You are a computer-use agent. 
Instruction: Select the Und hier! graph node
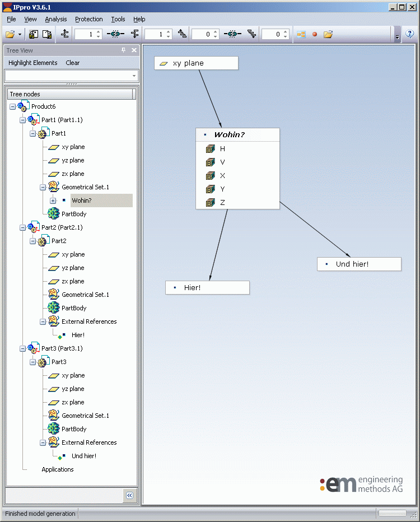click(x=359, y=264)
